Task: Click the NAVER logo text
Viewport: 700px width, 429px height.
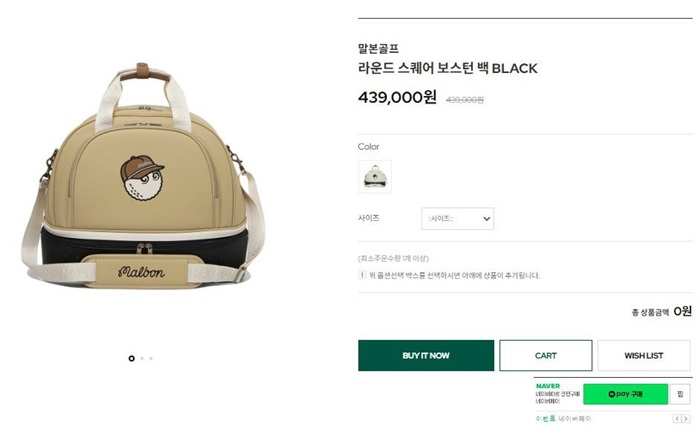Action: (548, 385)
